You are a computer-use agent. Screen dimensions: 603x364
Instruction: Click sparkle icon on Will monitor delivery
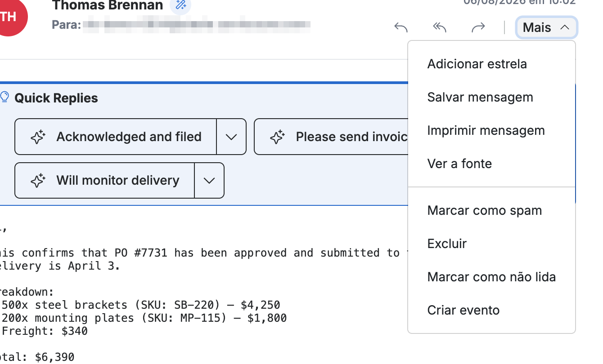(38, 181)
